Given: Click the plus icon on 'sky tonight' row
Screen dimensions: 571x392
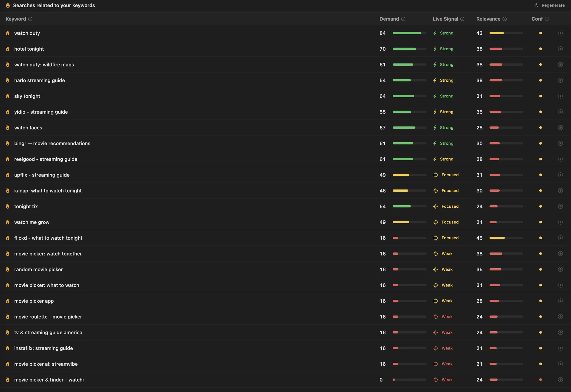Looking at the screenshot, I should (x=560, y=96).
